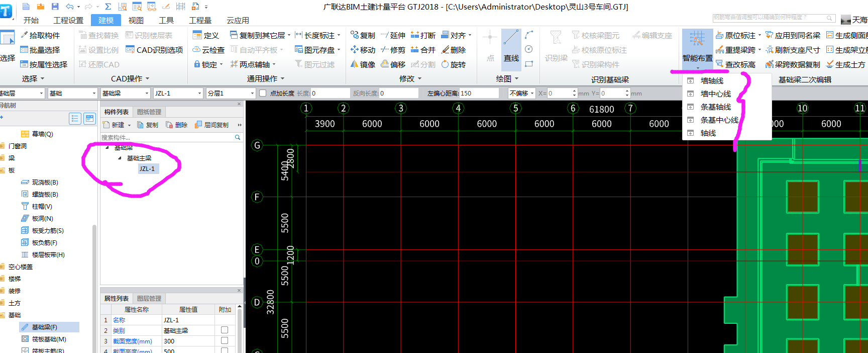The image size is (868, 353).
Task: Click the help search box at top right
Action: pos(773,18)
